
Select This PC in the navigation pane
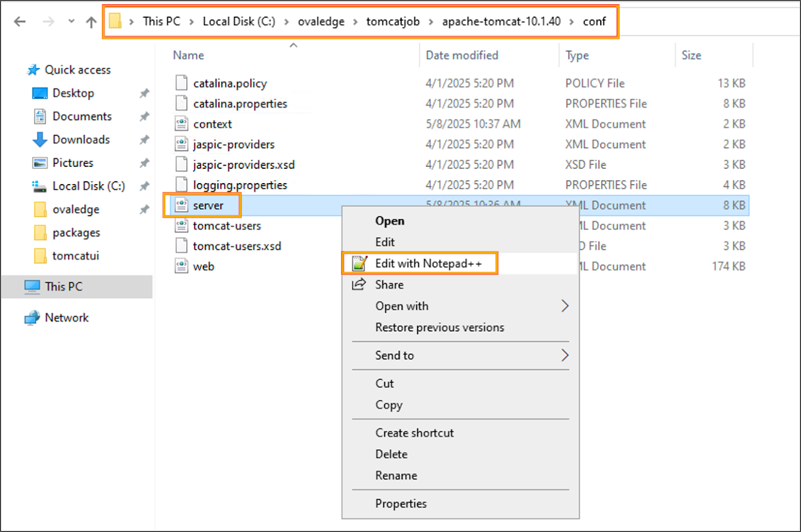coord(64,287)
